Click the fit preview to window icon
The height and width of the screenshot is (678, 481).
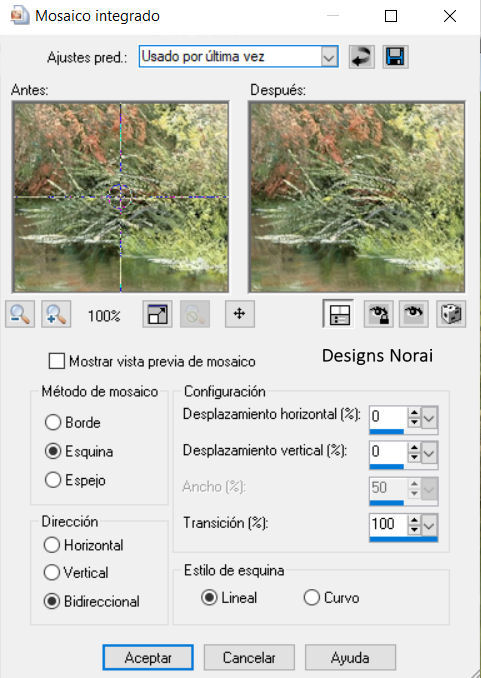coord(157,314)
